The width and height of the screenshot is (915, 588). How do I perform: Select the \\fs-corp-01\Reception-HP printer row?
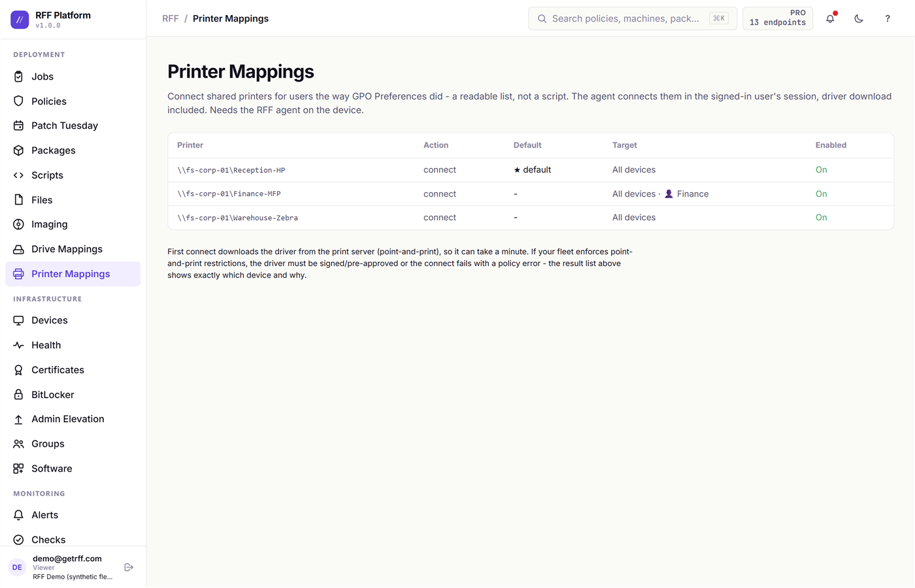click(531, 170)
